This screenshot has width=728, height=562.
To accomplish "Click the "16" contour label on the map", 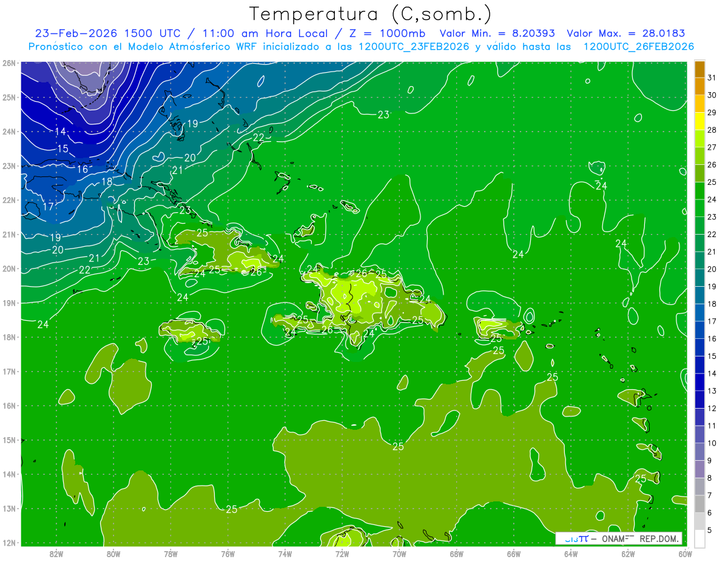I will point(83,169).
